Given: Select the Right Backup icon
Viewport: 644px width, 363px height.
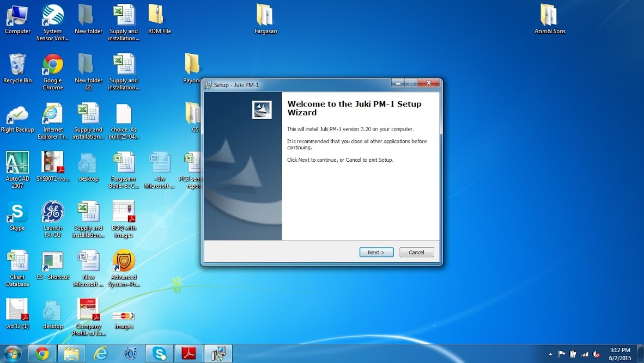Looking at the screenshot, I should 17,119.
